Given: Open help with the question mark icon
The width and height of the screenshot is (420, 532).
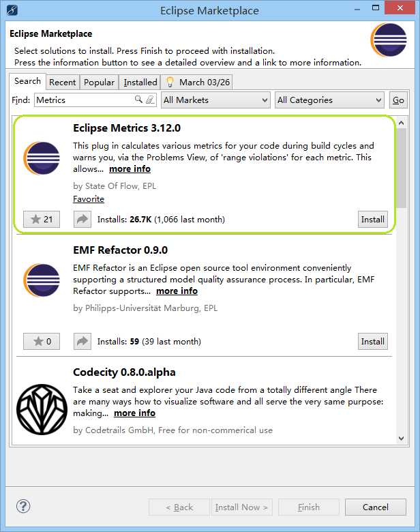Looking at the screenshot, I should point(23,506).
